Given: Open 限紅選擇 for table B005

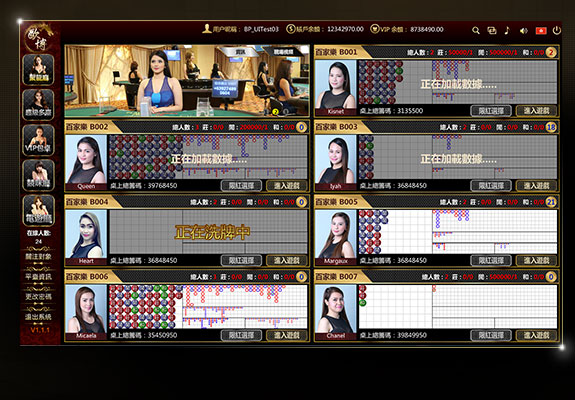Looking at the screenshot, I should pos(491,261).
